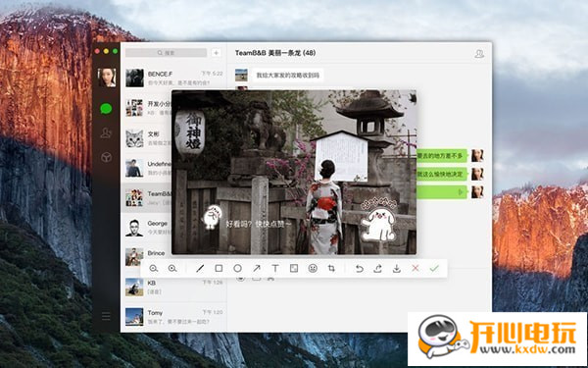Open the Brince conversation
The width and height of the screenshot is (588, 368).
146,257
